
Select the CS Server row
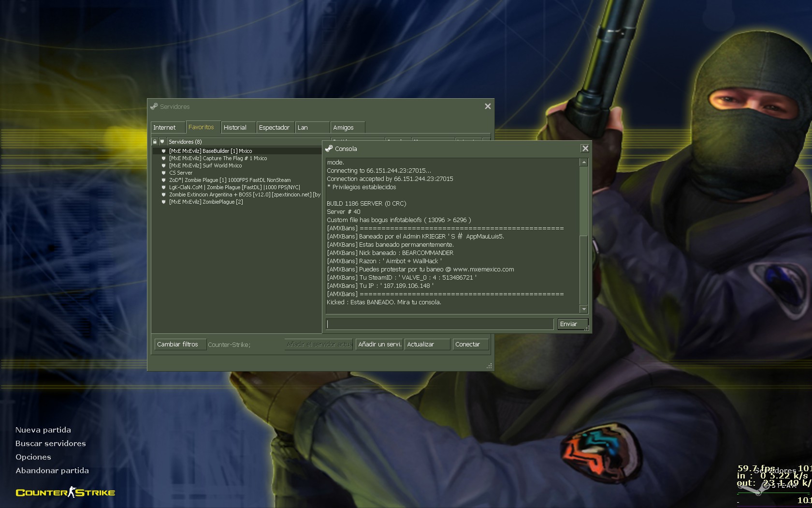237,173
